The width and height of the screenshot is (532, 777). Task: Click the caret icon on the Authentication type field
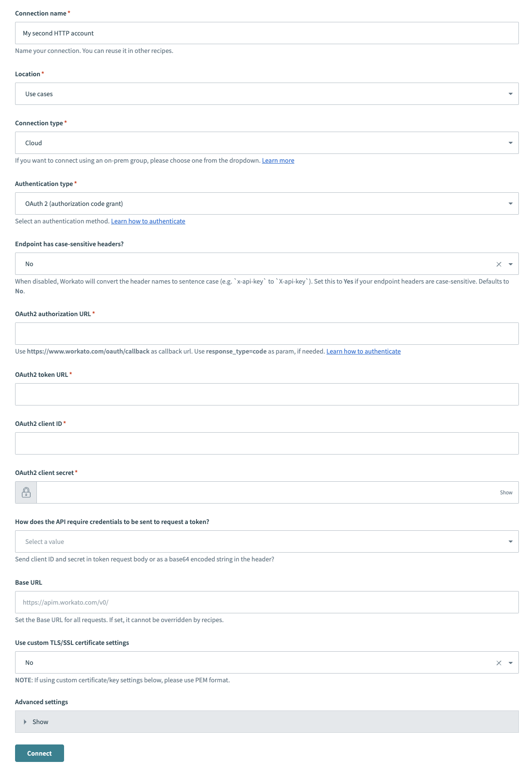click(510, 203)
